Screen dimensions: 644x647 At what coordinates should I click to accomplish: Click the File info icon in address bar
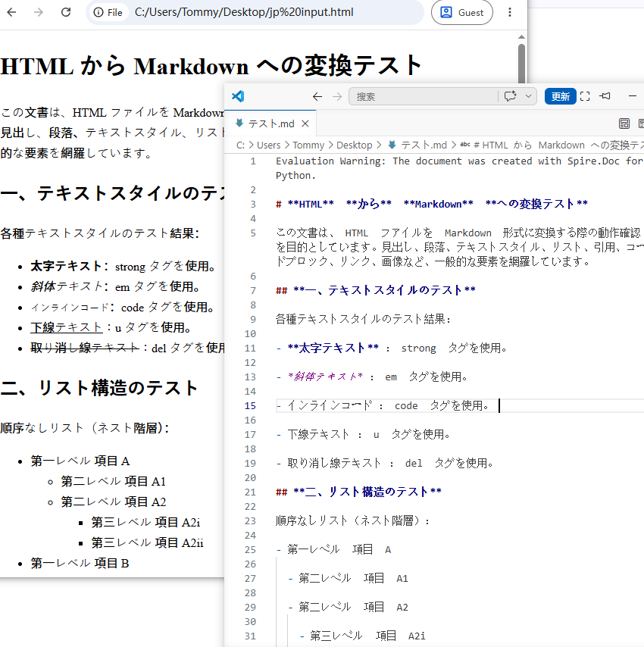pos(98,12)
